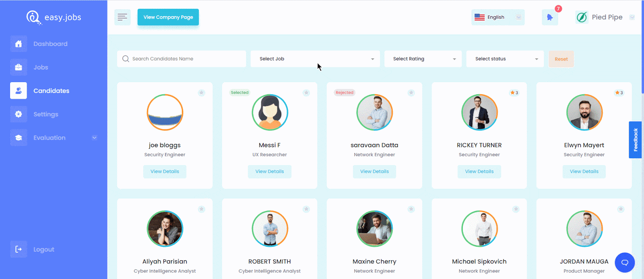This screenshot has width=644, height=279.
Task: Click saravaan Datta rating star
Action: (411, 93)
